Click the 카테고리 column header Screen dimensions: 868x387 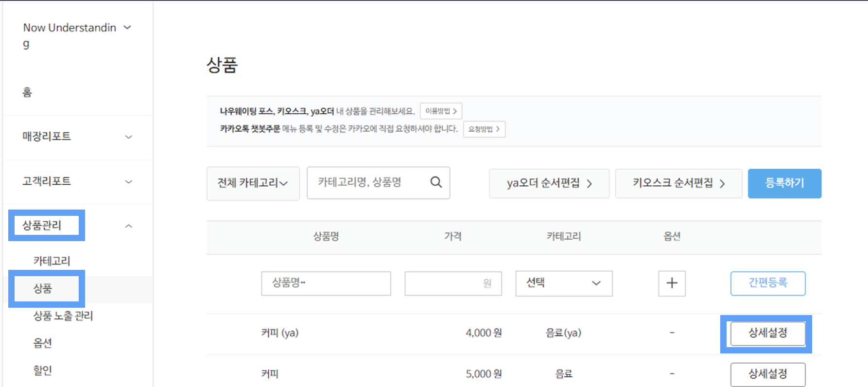564,237
